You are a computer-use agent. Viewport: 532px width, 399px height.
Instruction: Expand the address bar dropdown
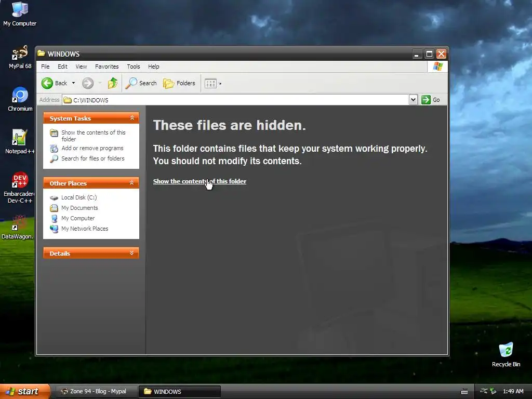(x=413, y=100)
